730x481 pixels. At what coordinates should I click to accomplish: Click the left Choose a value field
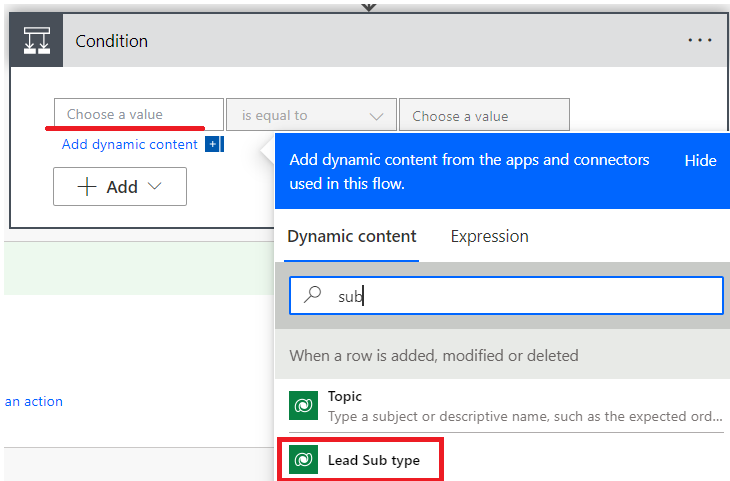tap(139, 114)
